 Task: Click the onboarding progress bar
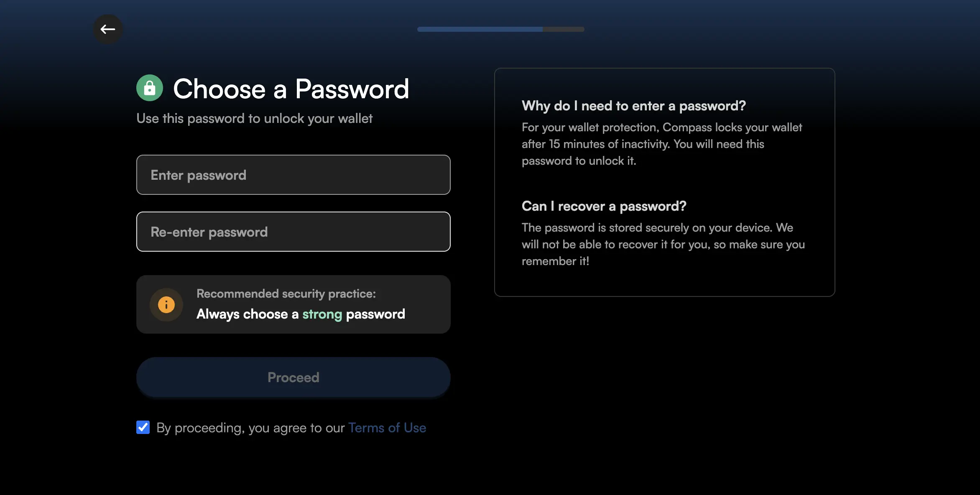tap(500, 29)
